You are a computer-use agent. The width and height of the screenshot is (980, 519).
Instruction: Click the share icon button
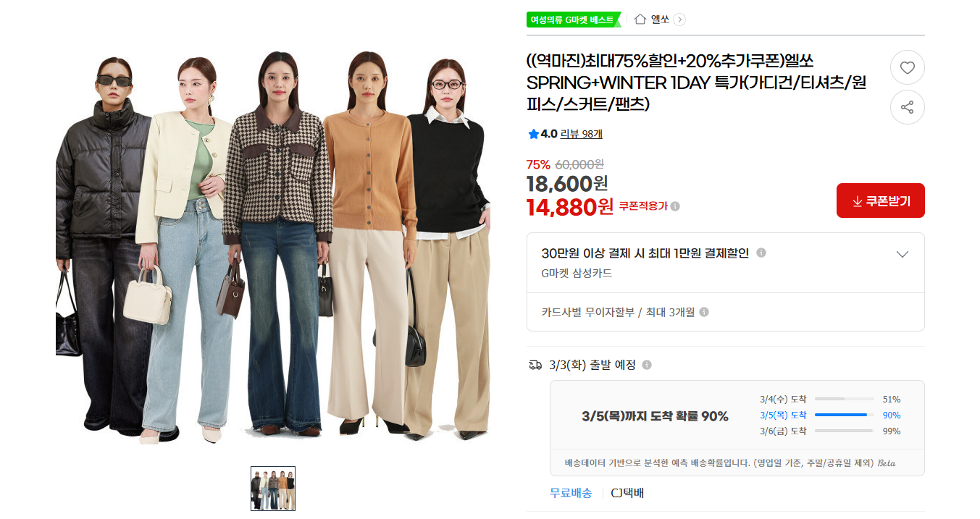click(907, 107)
